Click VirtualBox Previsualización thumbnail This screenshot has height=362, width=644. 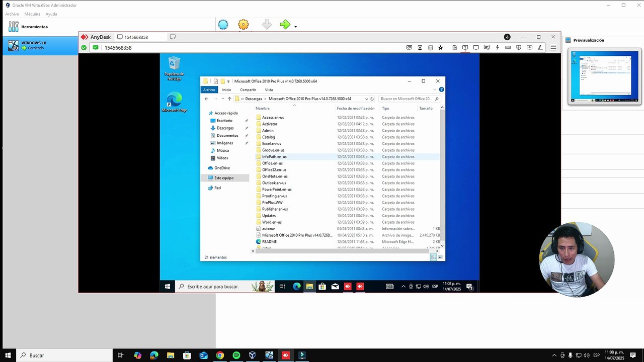[604, 76]
